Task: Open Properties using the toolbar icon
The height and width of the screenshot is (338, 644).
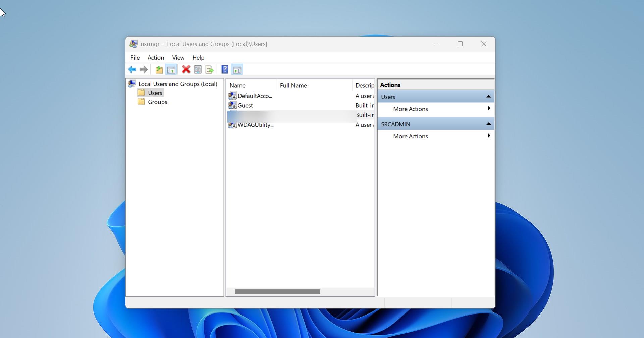Action: click(198, 69)
